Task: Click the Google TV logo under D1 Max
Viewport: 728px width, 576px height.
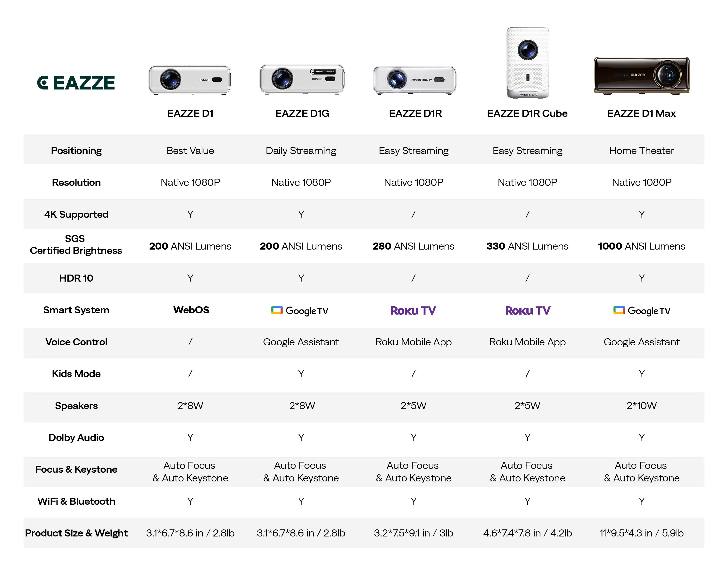Action: coord(642,310)
